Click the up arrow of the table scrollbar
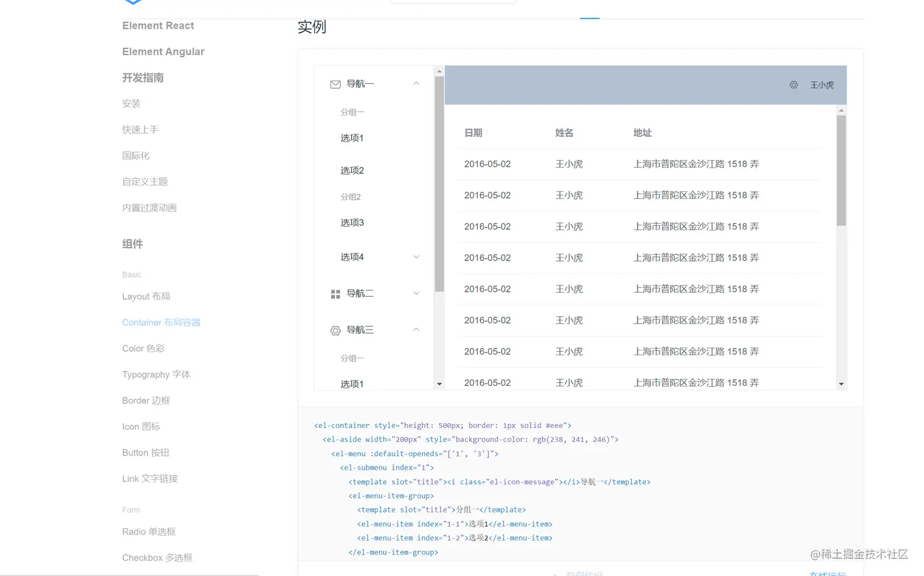Viewport: 924px width, 576px height. (842, 110)
